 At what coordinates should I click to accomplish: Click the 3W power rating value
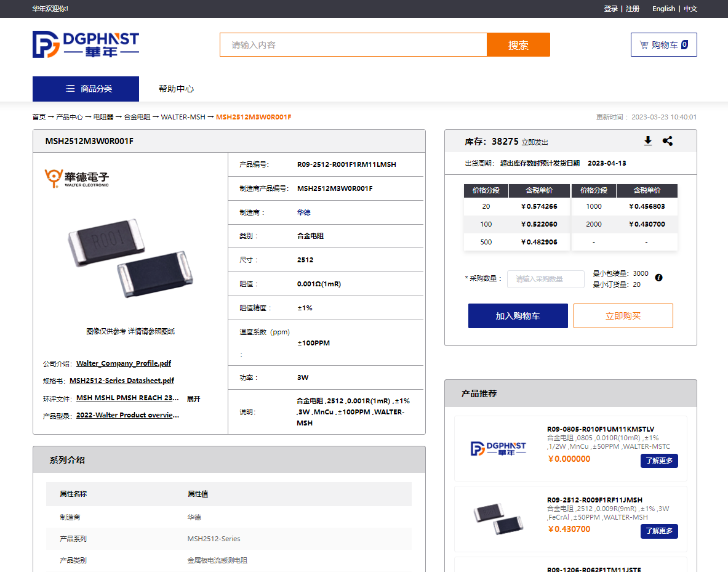(x=303, y=377)
